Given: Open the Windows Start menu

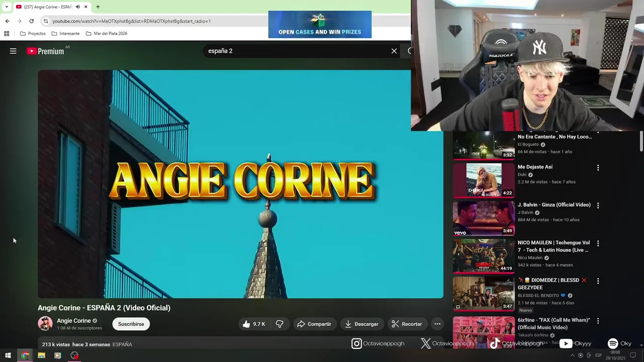Looking at the screenshot, I should pos(8,355).
